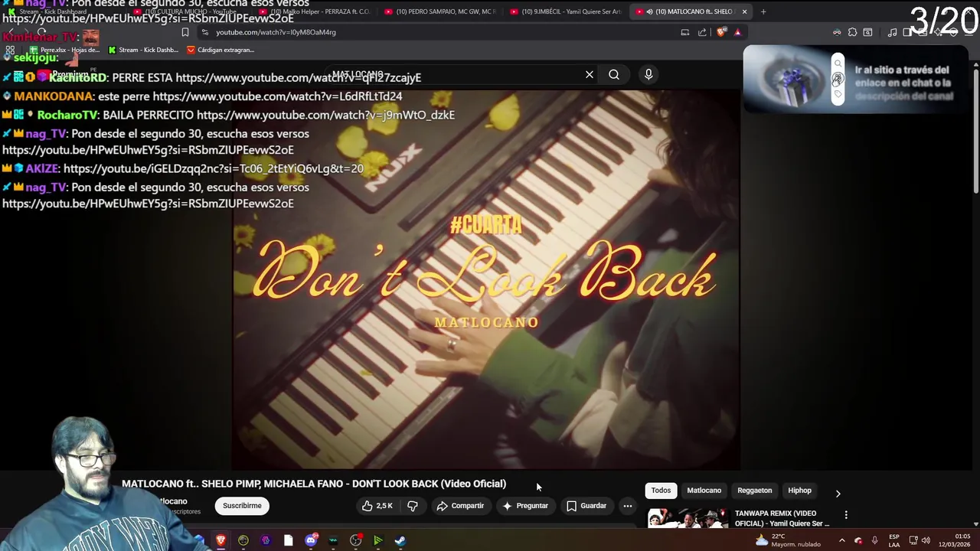Open the ESP LAA language switcher
Viewport: 980px width, 551px height.
893,540
